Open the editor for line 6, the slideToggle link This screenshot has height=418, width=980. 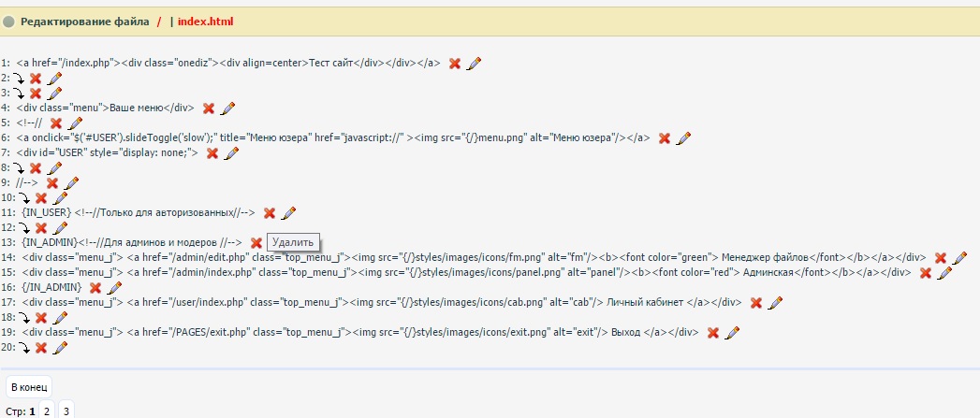(683, 137)
